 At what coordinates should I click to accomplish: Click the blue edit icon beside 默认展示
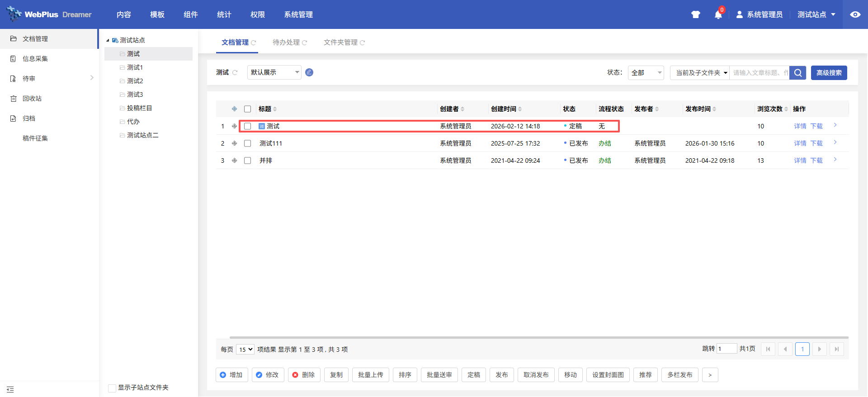click(x=309, y=72)
